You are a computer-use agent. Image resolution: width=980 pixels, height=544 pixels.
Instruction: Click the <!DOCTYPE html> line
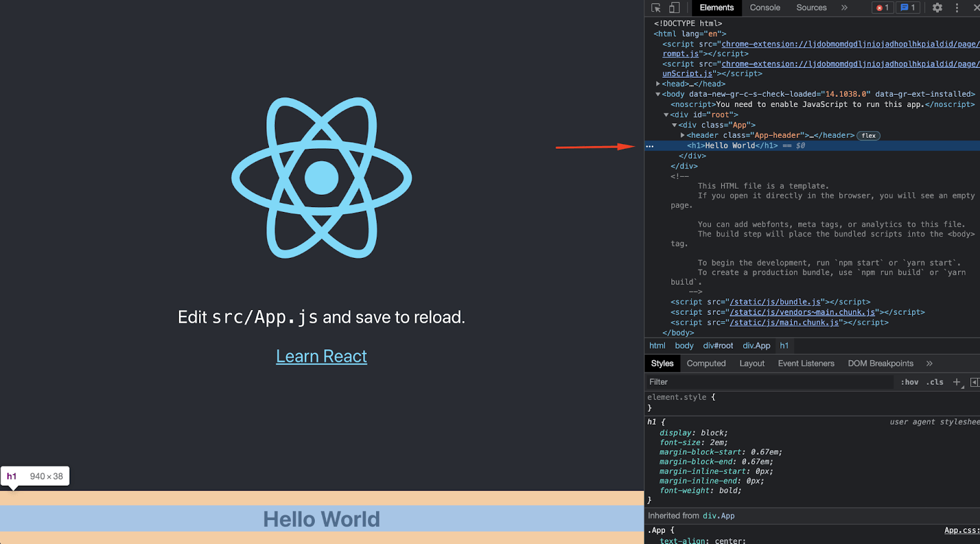tap(688, 23)
